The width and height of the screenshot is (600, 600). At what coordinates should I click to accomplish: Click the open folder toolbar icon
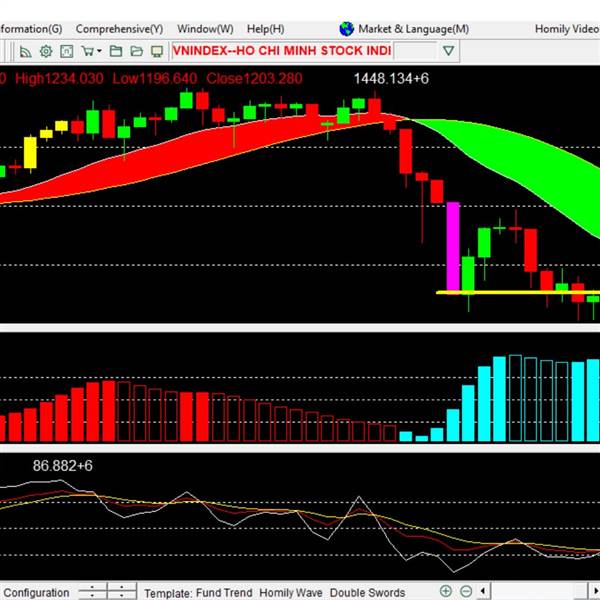click(x=137, y=51)
